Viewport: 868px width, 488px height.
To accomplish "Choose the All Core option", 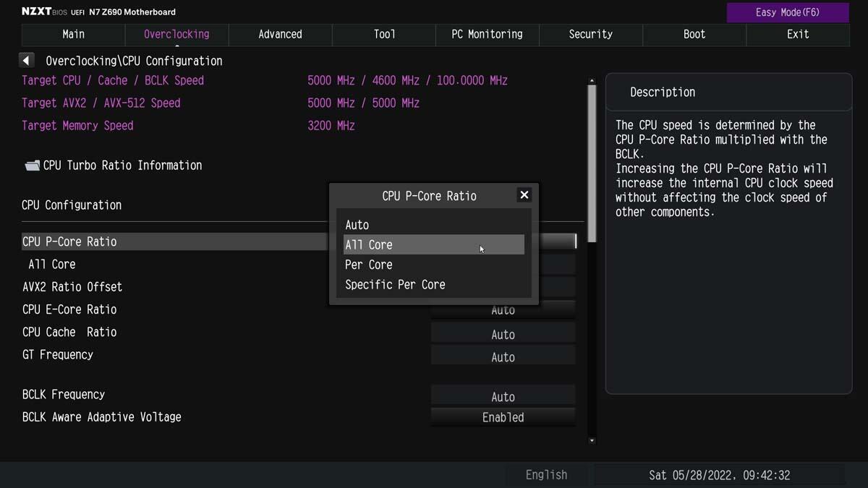I will (x=434, y=244).
